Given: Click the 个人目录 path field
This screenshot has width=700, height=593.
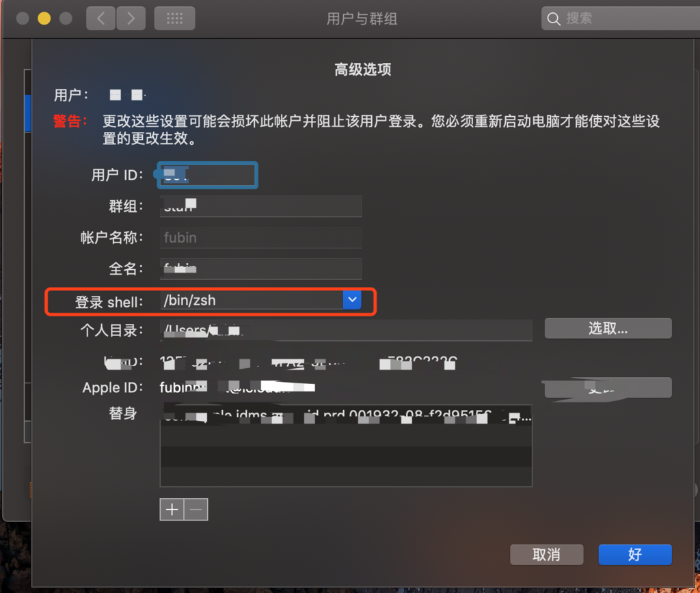Looking at the screenshot, I should [346, 330].
